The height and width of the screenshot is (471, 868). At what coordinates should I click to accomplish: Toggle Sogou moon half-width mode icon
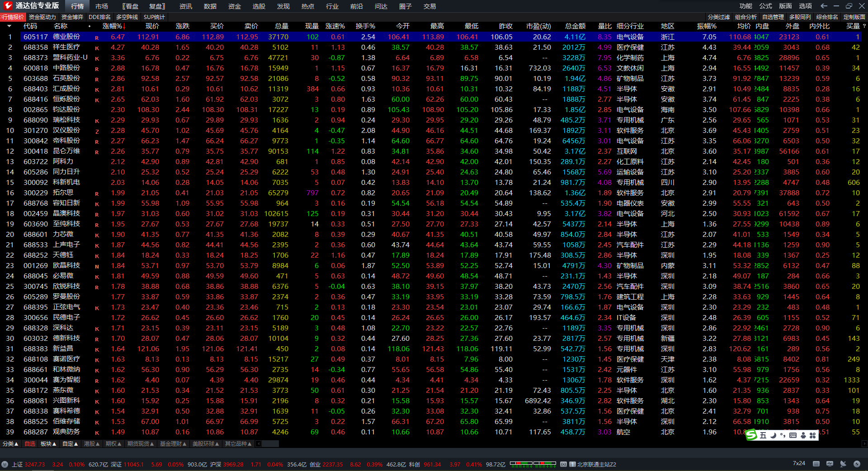pyautogui.click(x=773, y=435)
